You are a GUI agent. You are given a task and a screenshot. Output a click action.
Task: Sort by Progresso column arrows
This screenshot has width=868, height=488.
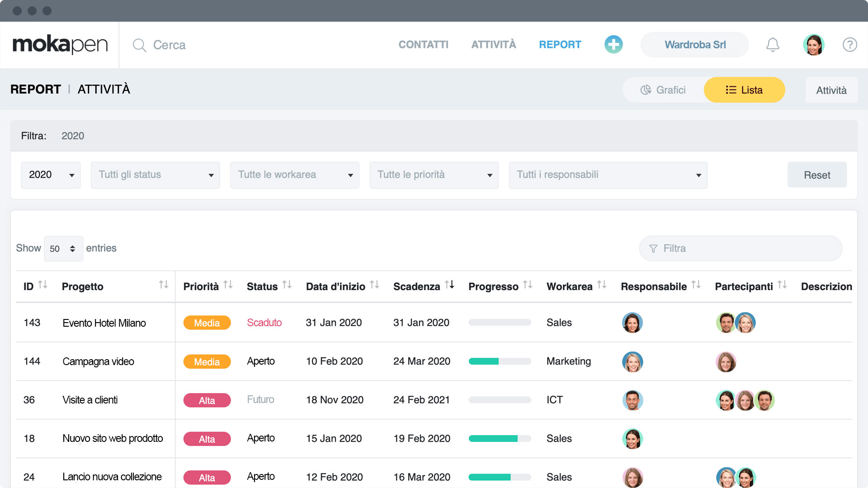tap(528, 285)
